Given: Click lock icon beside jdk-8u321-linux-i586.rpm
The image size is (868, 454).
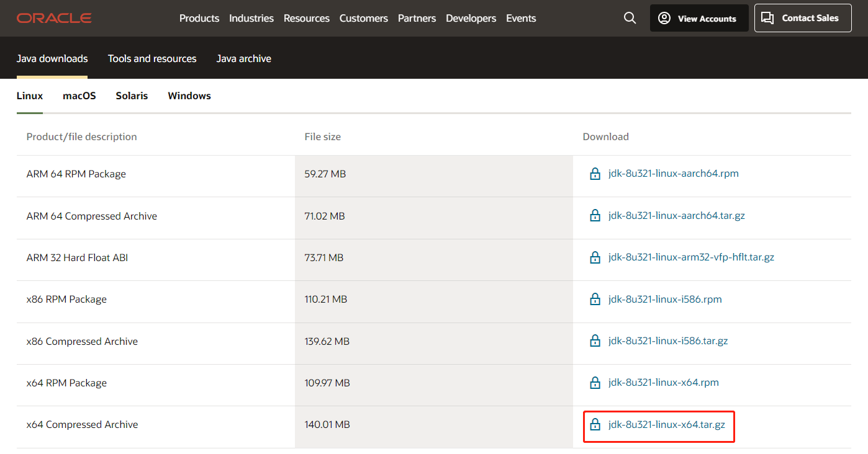Looking at the screenshot, I should [x=595, y=299].
